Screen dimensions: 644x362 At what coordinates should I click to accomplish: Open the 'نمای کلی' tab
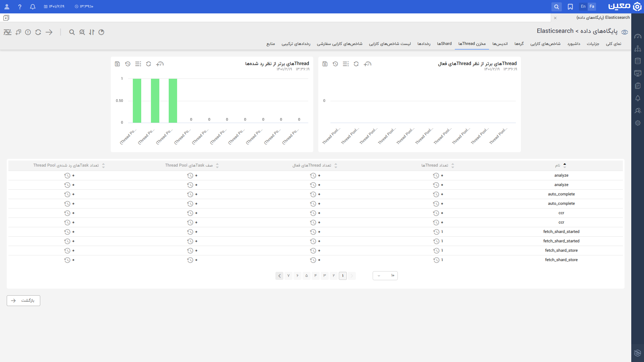(x=613, y=44)
